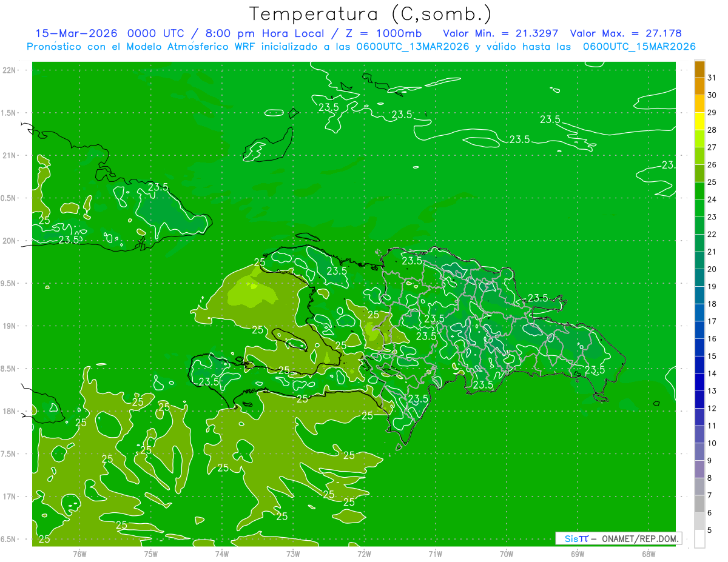
Task: Click the "0000 UTC" time text
Action: [157, 33]
